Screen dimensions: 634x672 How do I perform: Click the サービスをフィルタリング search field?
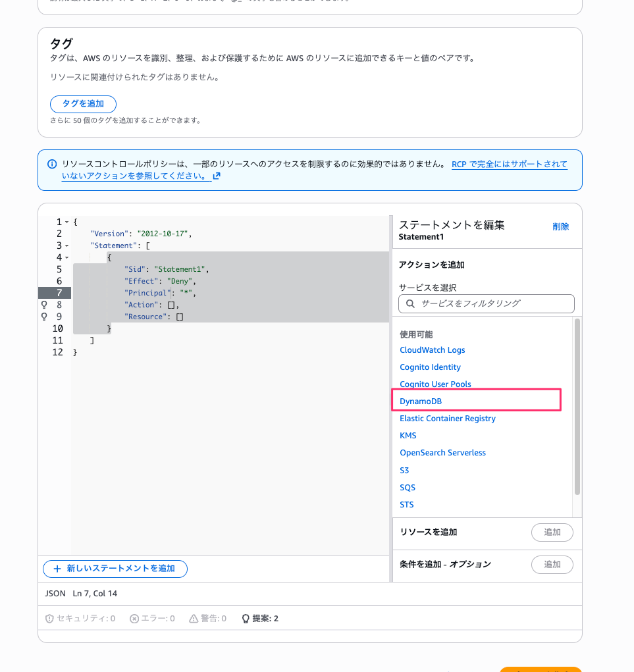tap(487, 303)
